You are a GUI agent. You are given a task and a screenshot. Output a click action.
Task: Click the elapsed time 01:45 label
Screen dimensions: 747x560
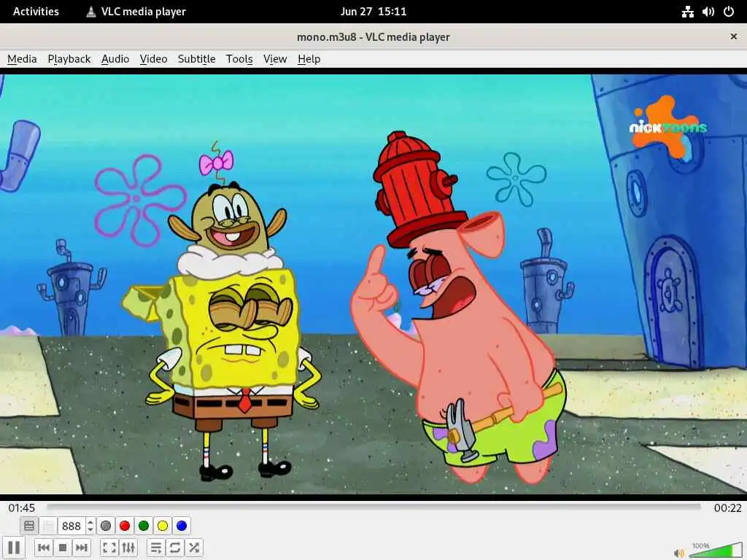pos(21,507)
